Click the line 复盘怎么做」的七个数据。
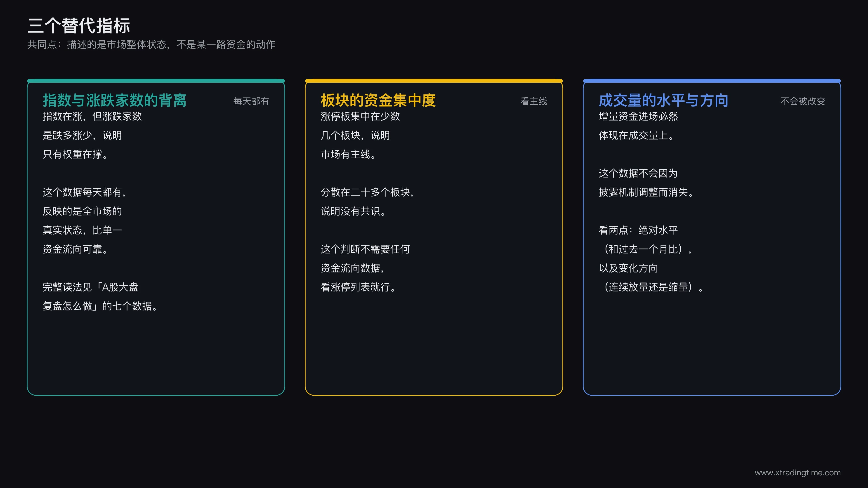Screen dimensions: 868x488 coord(100,306)
